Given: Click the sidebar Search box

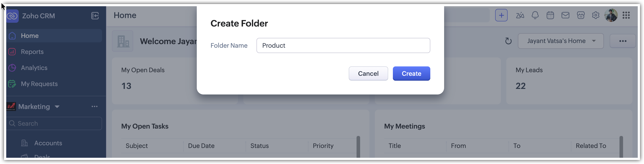Looking at the screenshot, I should [x=55, y=123].
